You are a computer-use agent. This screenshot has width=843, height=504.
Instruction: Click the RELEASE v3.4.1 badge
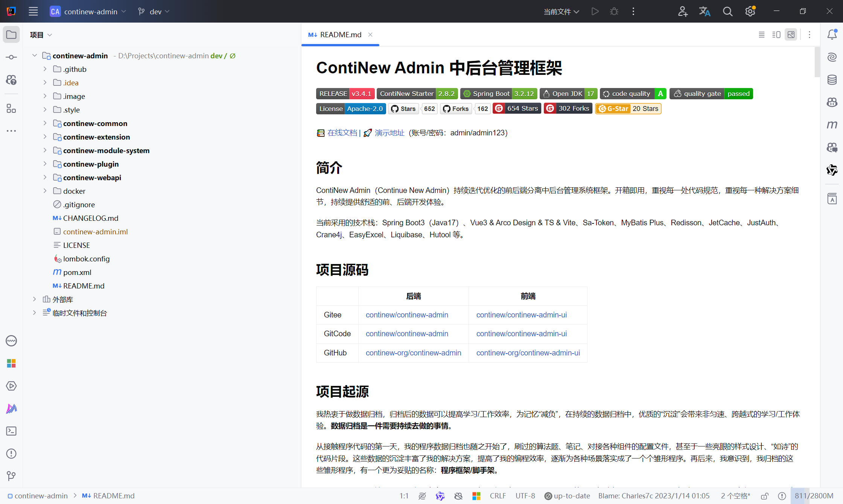(345, 94)
